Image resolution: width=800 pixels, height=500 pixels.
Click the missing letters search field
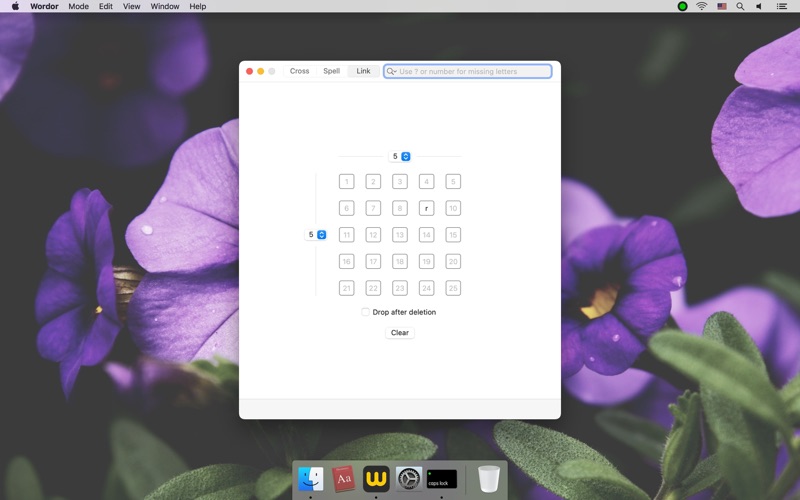[468, 71]
